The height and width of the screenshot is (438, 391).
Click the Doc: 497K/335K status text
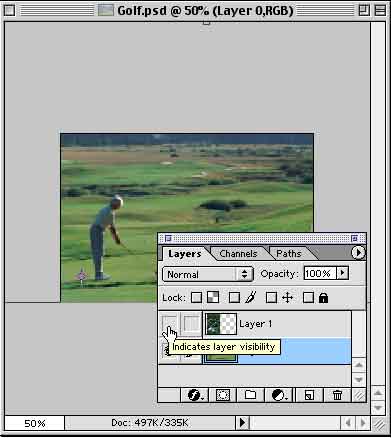150,423
